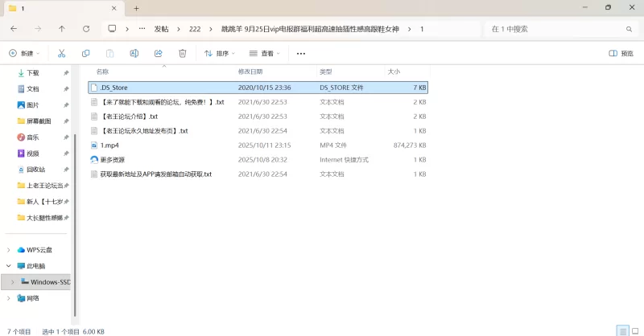This screenshot has width=644, height=336.
Task: Click the Rename icon in toolbar
Action: (134, 53)
